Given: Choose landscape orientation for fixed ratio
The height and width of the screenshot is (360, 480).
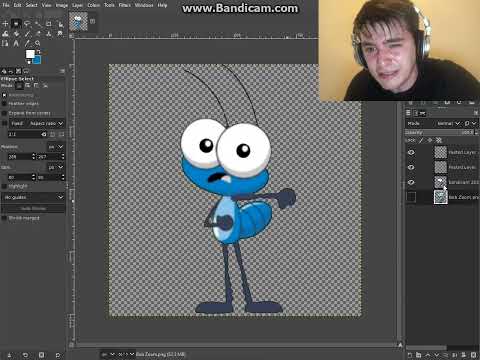Looking at the screenshot, I should point(61,134).
